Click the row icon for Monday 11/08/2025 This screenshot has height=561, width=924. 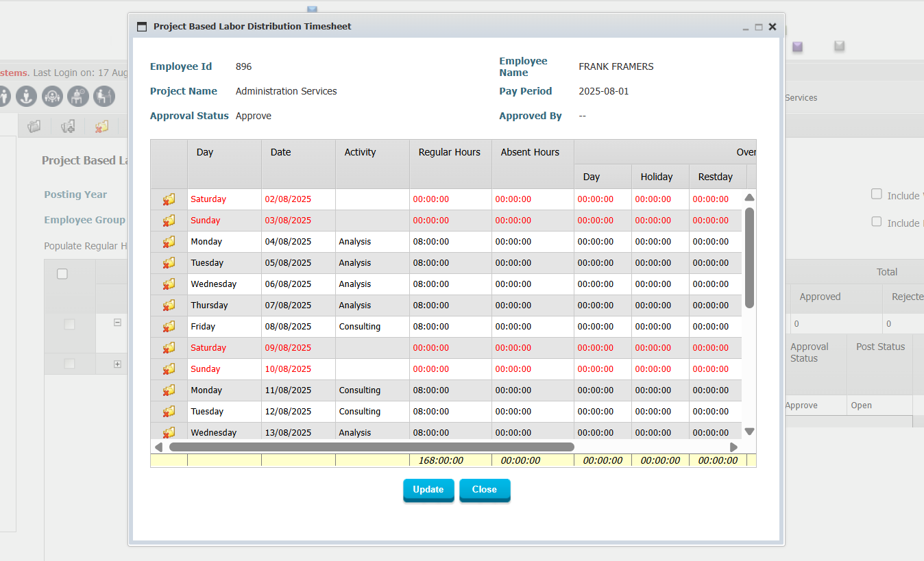169,390
